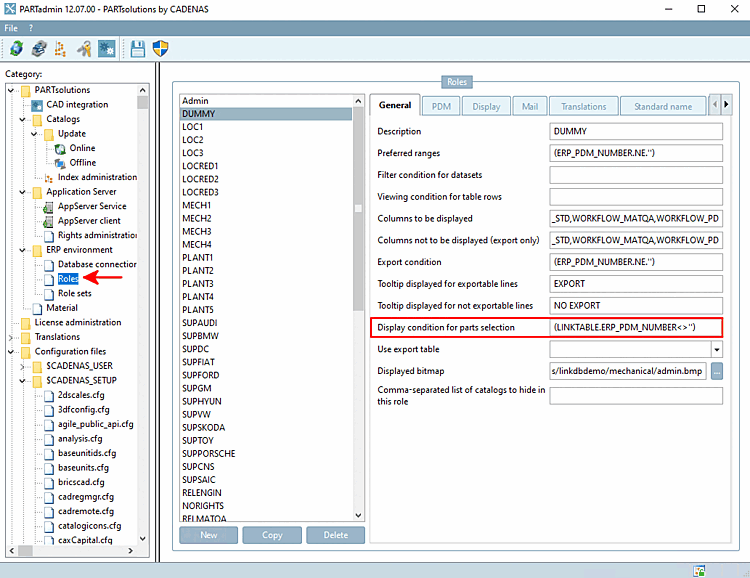Screen dimensions: 750x578
Task: Open the Use export table dropdown
Action: click(x=717, y=349)
